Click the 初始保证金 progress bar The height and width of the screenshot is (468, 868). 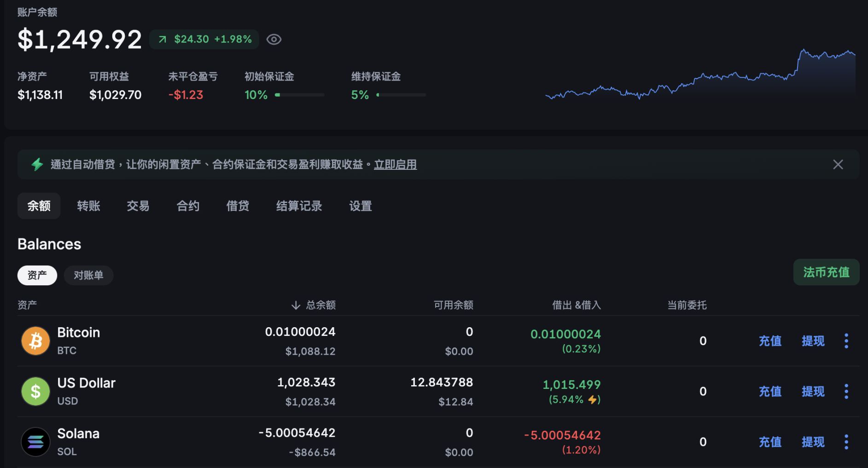tap(299, 95)
